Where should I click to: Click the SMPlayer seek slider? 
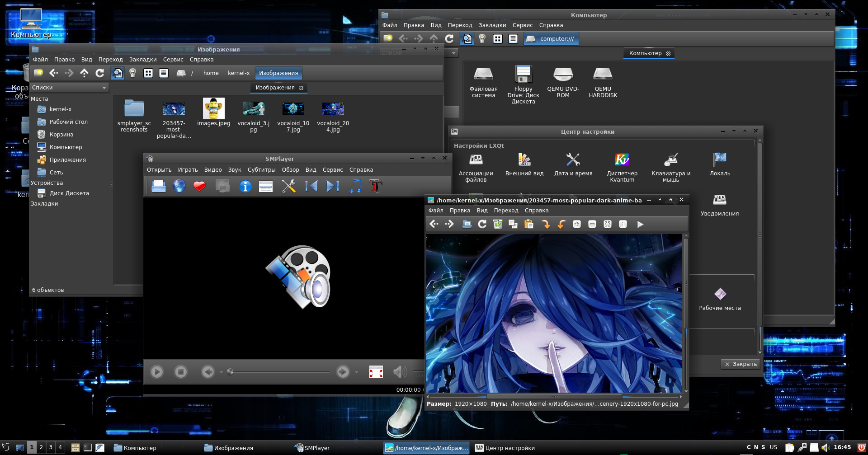point(279,372)
